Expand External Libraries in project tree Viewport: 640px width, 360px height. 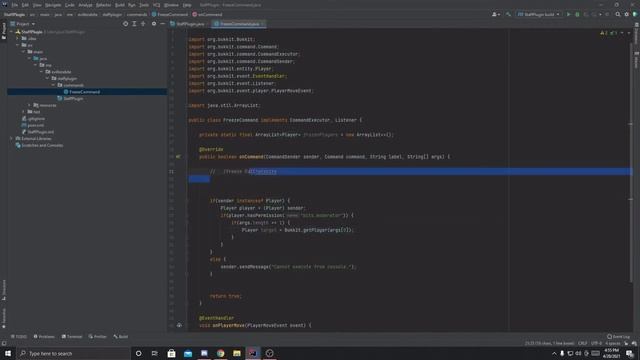[11, 139]
